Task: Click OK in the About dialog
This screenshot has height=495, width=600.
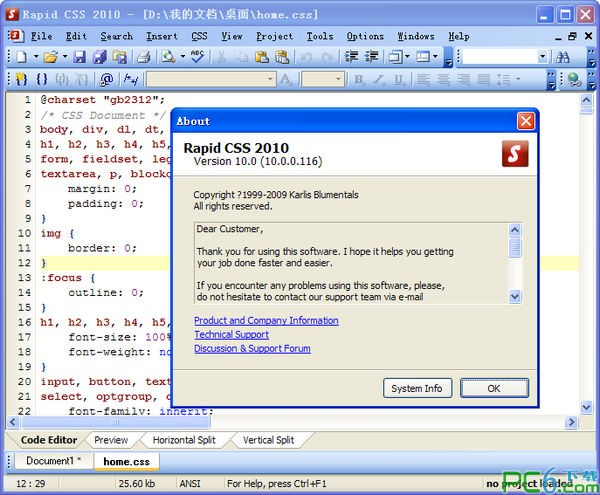Action: 494,388
